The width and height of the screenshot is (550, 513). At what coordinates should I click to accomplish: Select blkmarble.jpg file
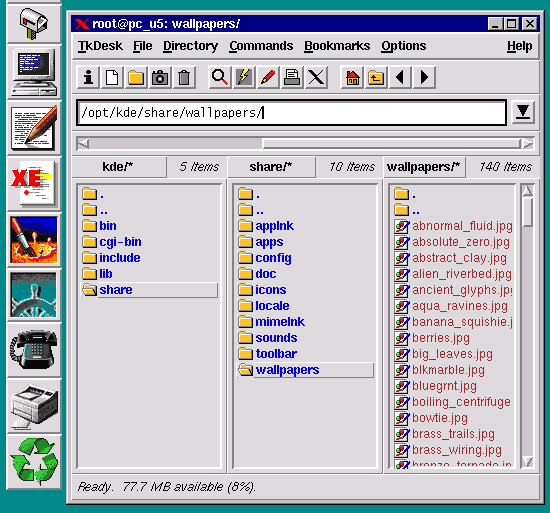point(440,370)
